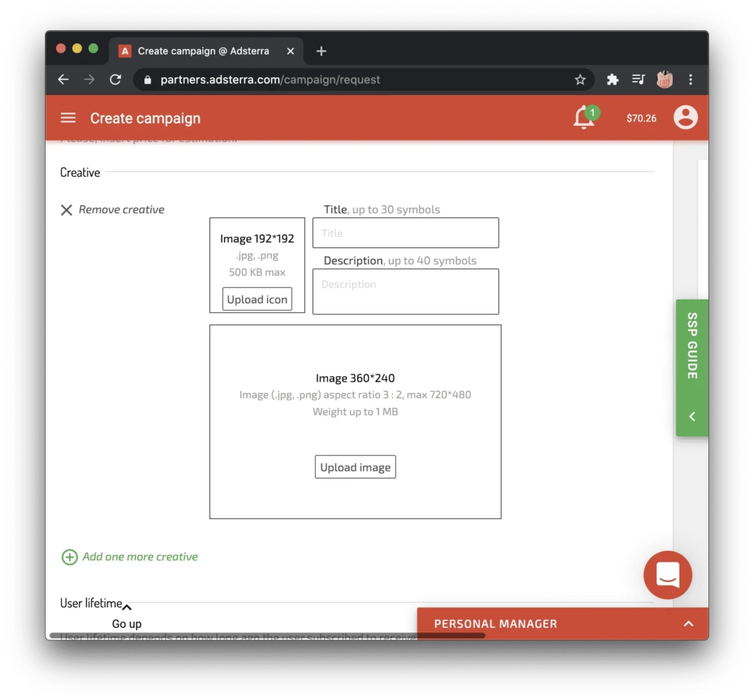Open the notifications bell
This screenshot has height=700, width=754.
tap(584, 118)
